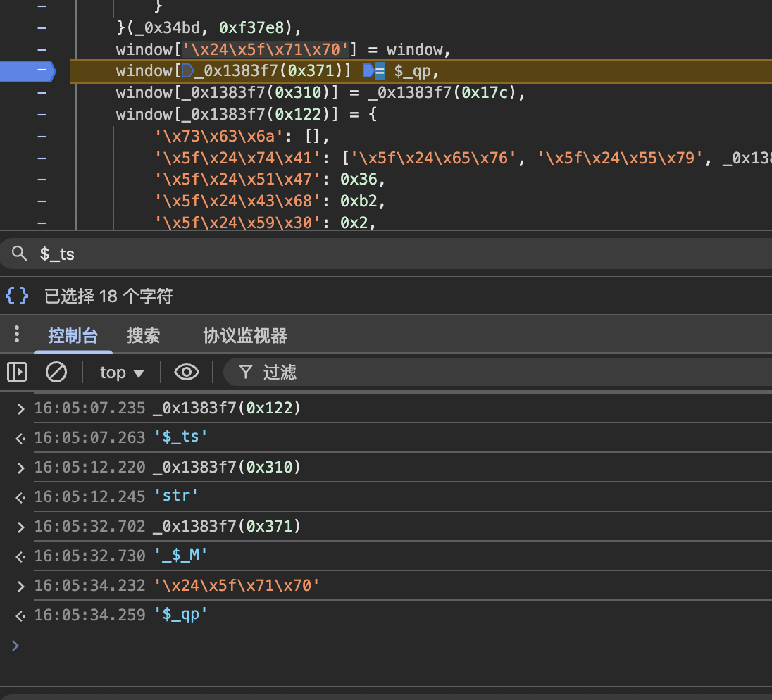Image resolution: width=772 pixels, height=700 pixels.
Task: Switch to the 协议监视器 tab
Action: tap(244, 335)
